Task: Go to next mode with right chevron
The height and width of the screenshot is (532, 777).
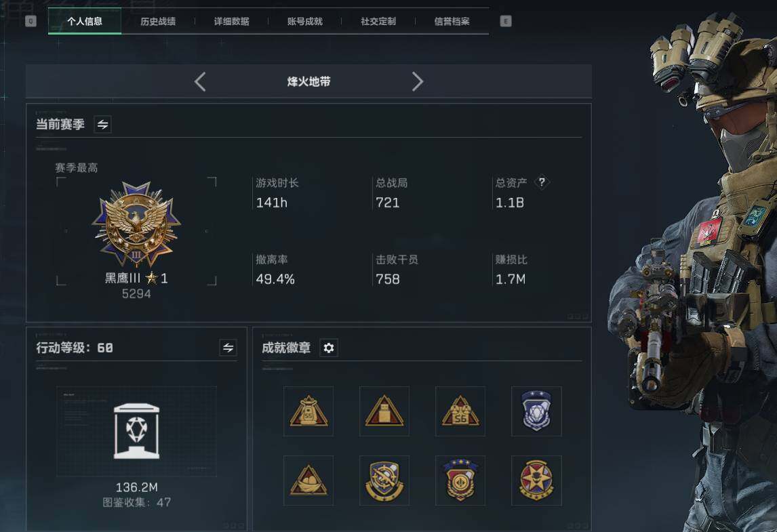Action: click(417, 82)
